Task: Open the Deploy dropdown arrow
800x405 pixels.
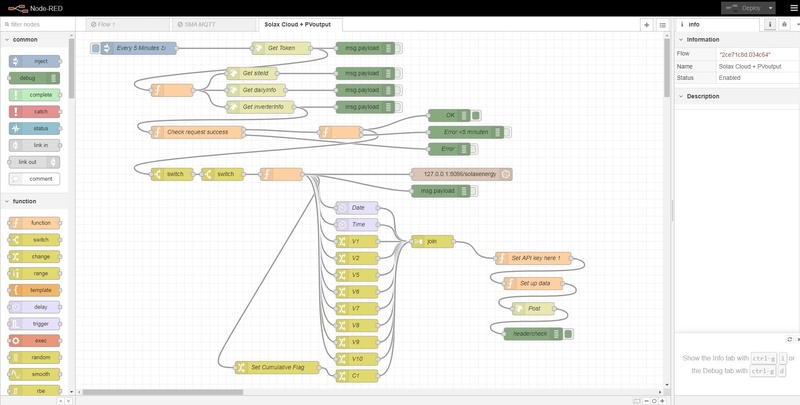Action: click(x=770, y=8)
